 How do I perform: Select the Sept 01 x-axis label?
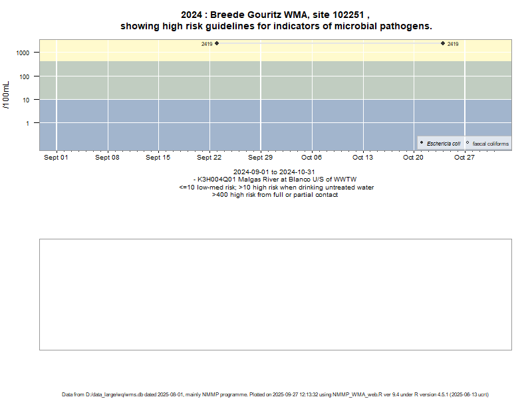click(x=56, y=158)
